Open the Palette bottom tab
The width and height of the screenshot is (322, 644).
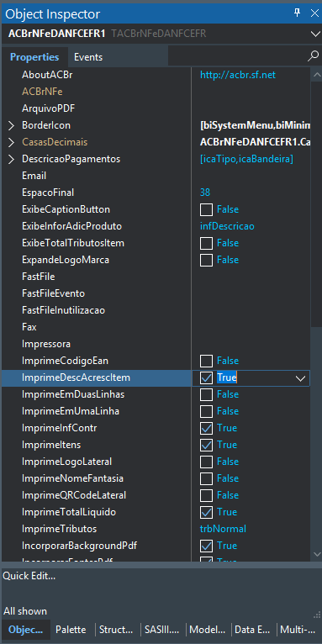(x=71, y=630)
